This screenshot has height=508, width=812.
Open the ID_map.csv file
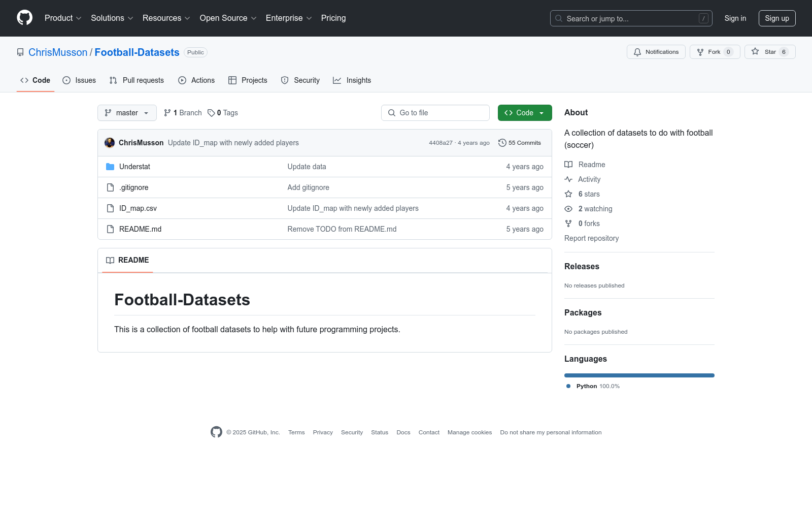click(x=138, y=208)
